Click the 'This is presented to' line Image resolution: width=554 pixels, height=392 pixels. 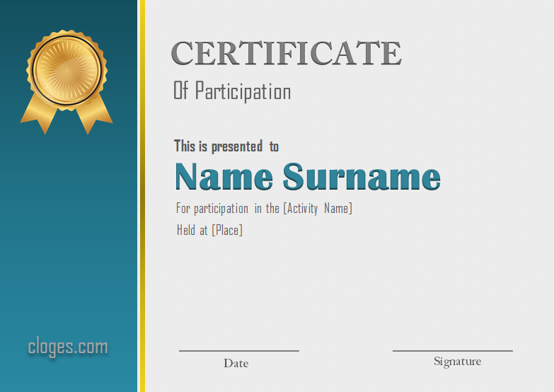point(226,146)
